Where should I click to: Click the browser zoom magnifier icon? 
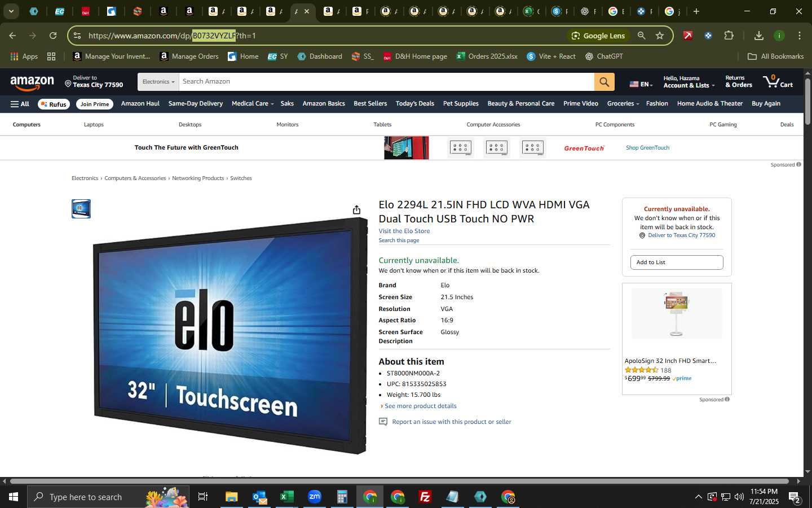point(641,36)
